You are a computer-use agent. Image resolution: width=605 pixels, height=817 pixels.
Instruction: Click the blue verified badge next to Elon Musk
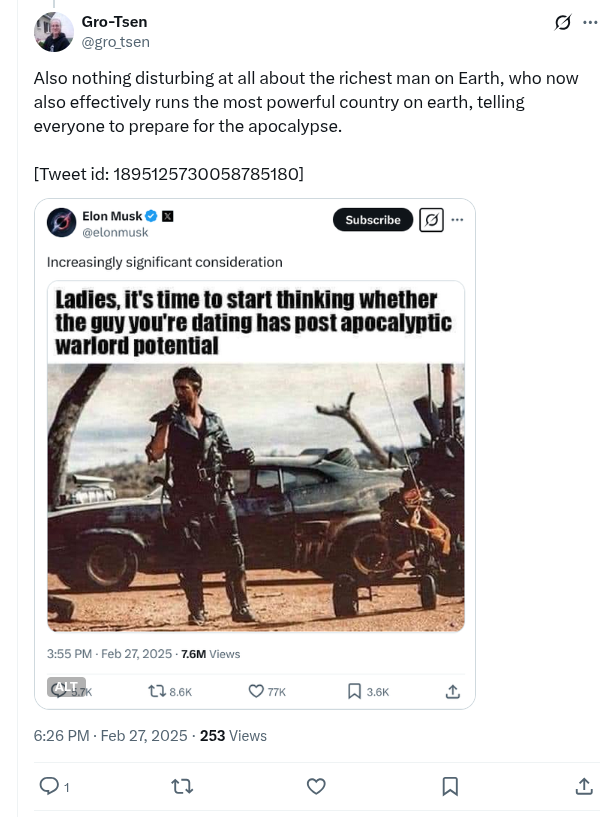(x=151, y=216)
